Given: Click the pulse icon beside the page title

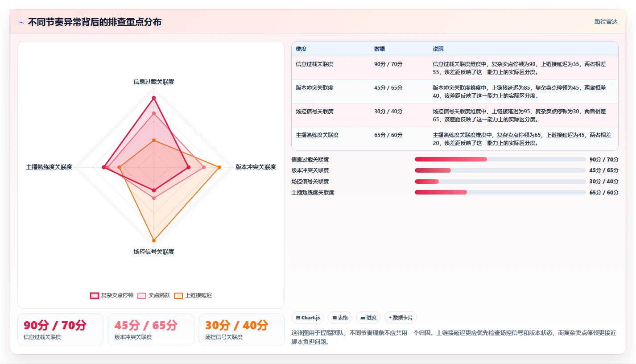Looking at the screenshot, I should pos(21,22).
